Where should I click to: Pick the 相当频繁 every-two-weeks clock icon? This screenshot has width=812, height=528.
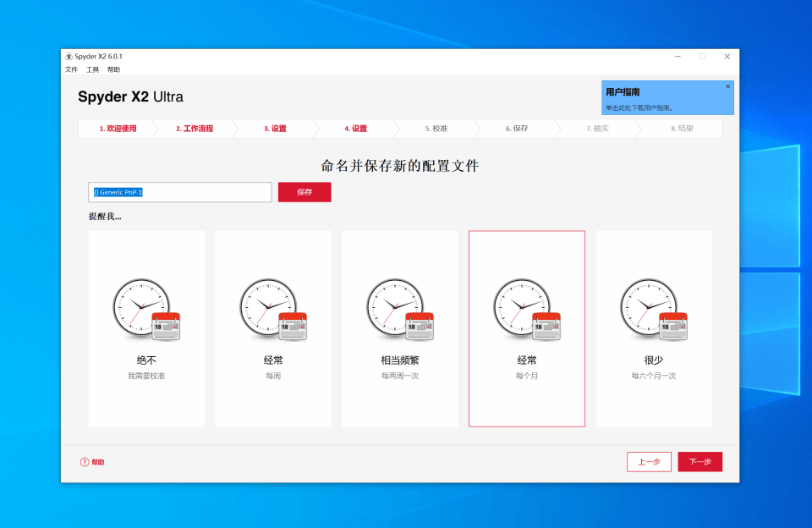[399, 311]
